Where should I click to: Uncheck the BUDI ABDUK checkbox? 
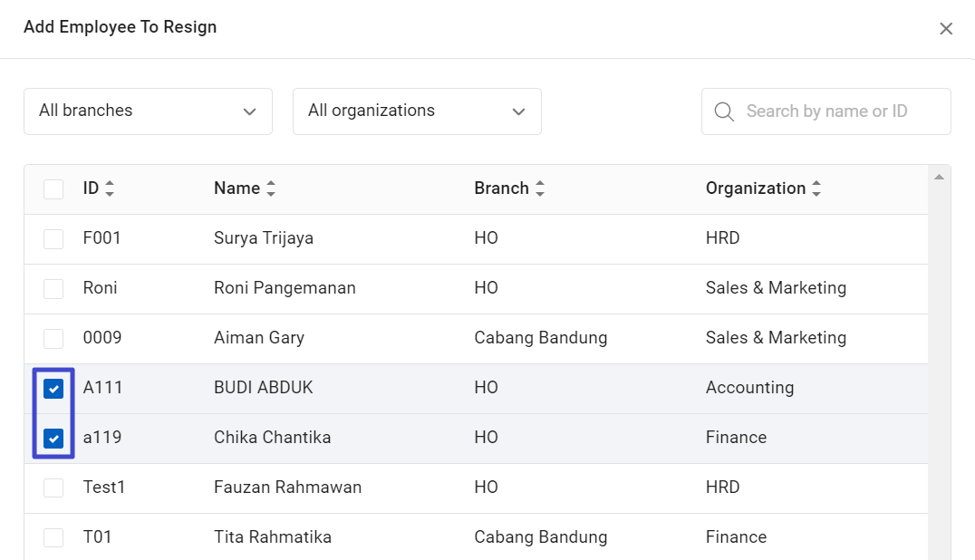(x=53, y=389)
